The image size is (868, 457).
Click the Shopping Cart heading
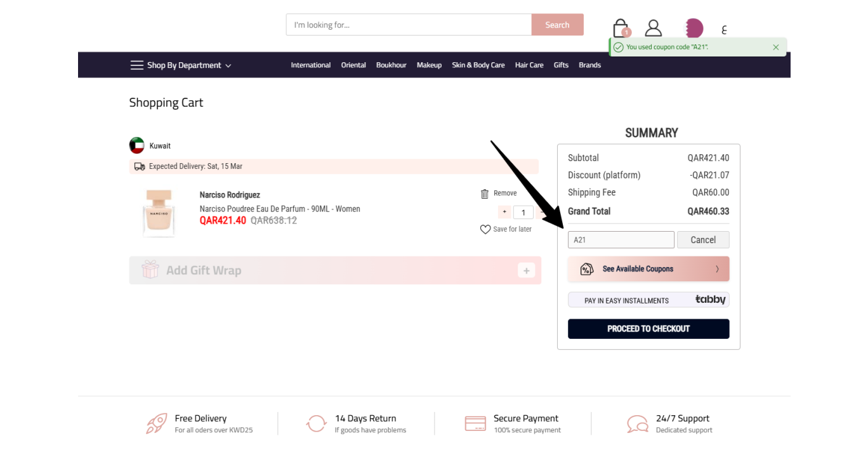(x=166, y=103)
